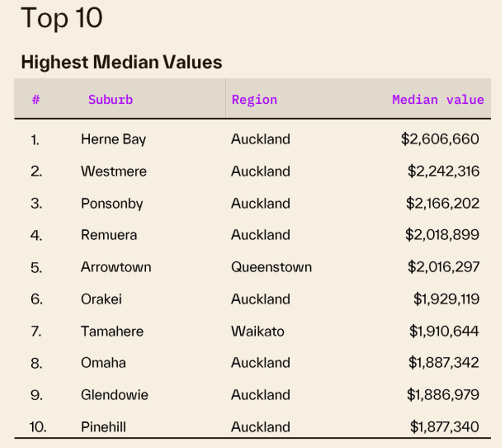This screenshot has width=502, height=448.
Task: Select the Remuera row name
Action: pos(109,235)
